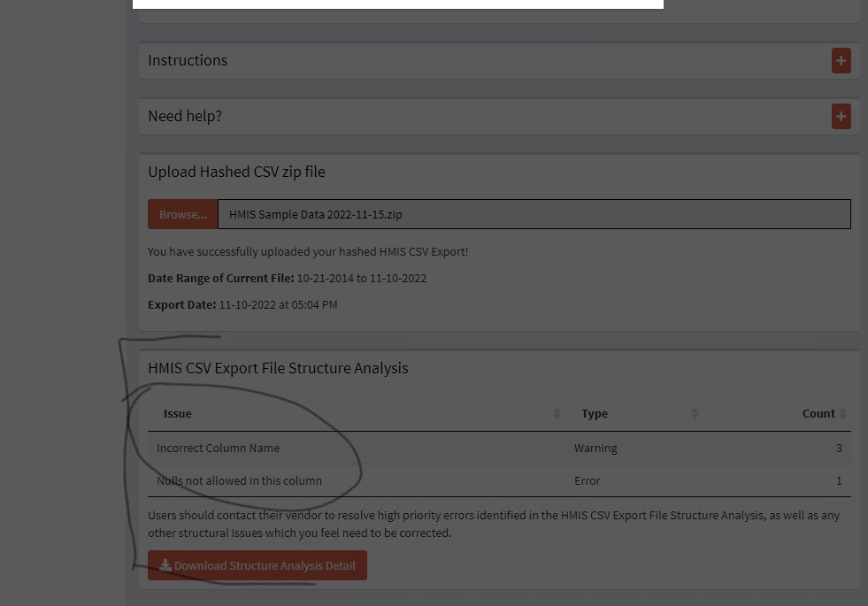Click the Error type cell
Viewport: 868px width, 606px height.
pyautogui.click(x=587, y=480)
